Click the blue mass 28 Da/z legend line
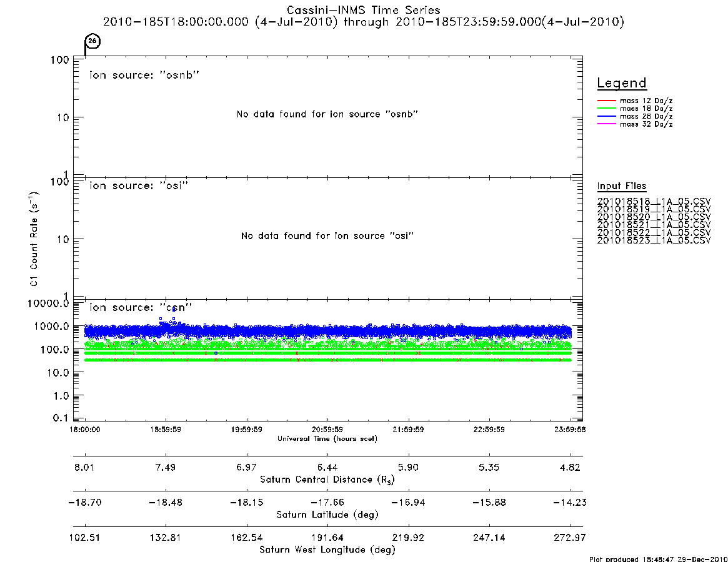Image resolution: width=728 pixels, height=562 pixels. [606, 117]
